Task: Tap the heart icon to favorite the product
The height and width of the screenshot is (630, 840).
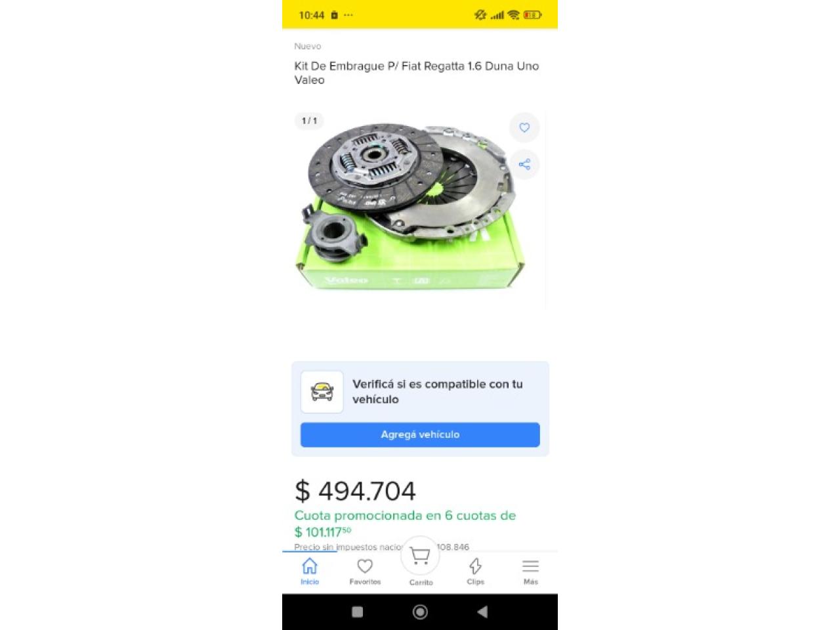Action: (x=524, y=127)
